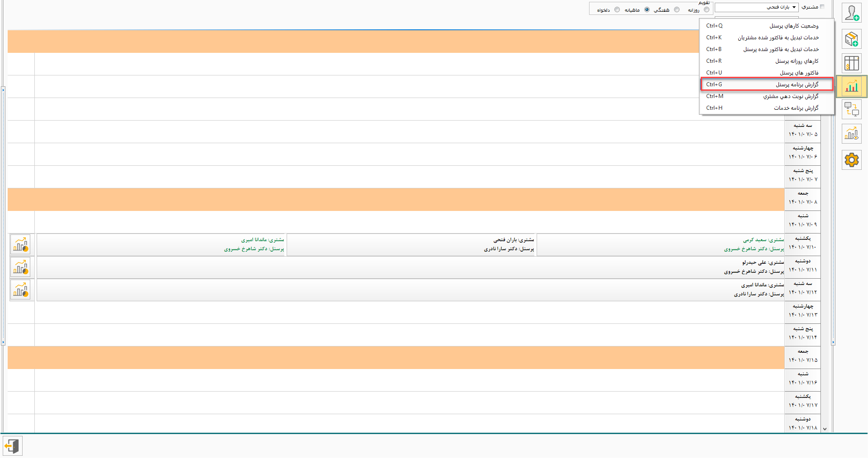Viewport: 868px width, 458px height.
Task: Open the orange gear settings icon
Action: click(x=852, y=160)
